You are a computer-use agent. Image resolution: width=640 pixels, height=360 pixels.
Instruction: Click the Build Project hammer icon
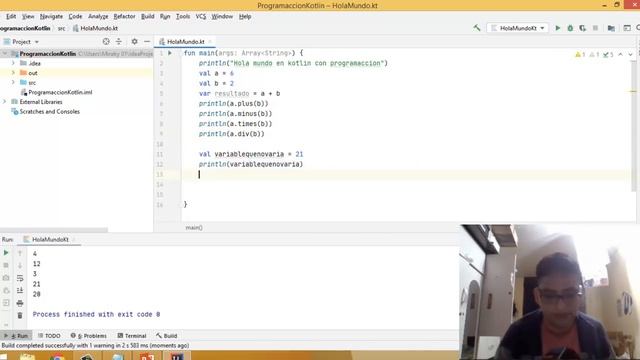point(477,28)
